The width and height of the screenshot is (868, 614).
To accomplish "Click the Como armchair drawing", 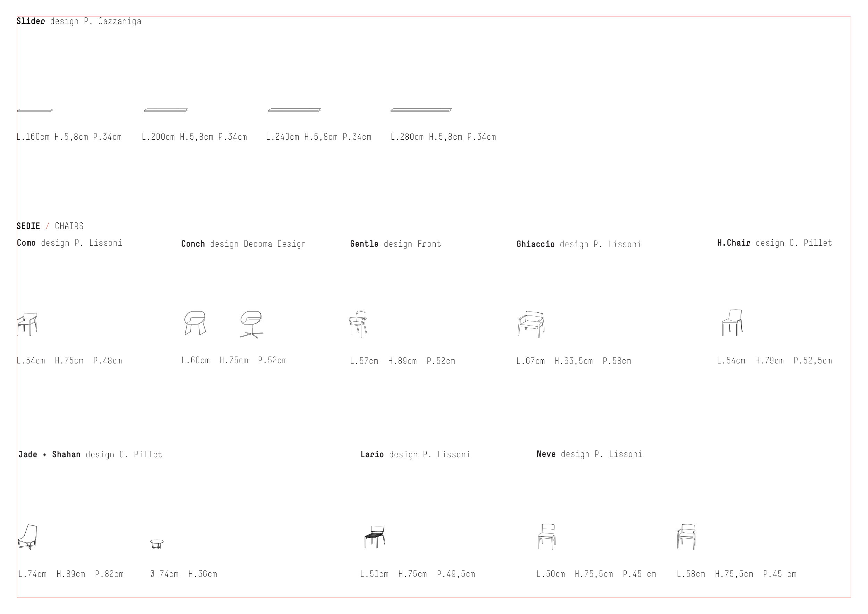I will 27,324.
